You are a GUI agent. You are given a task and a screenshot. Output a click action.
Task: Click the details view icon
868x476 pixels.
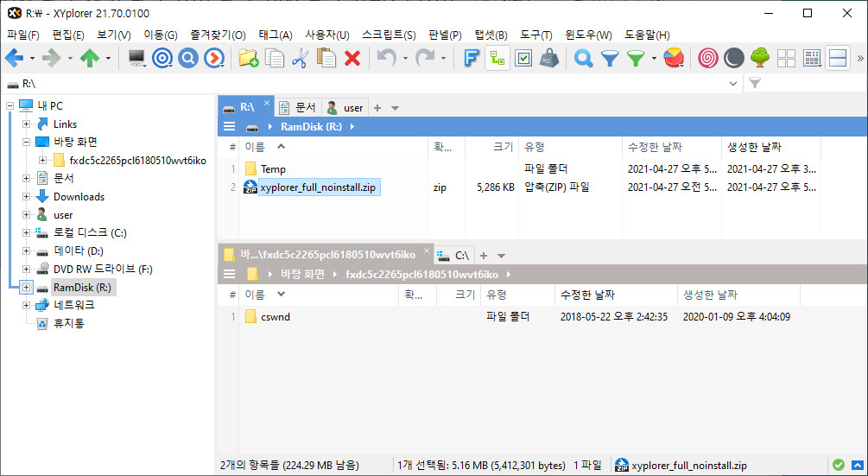[812, 58]
